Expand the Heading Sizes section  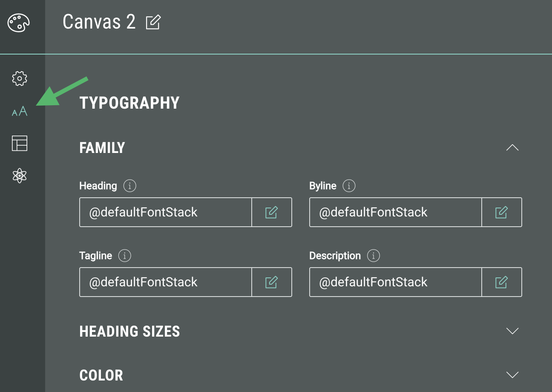[512, 331]
